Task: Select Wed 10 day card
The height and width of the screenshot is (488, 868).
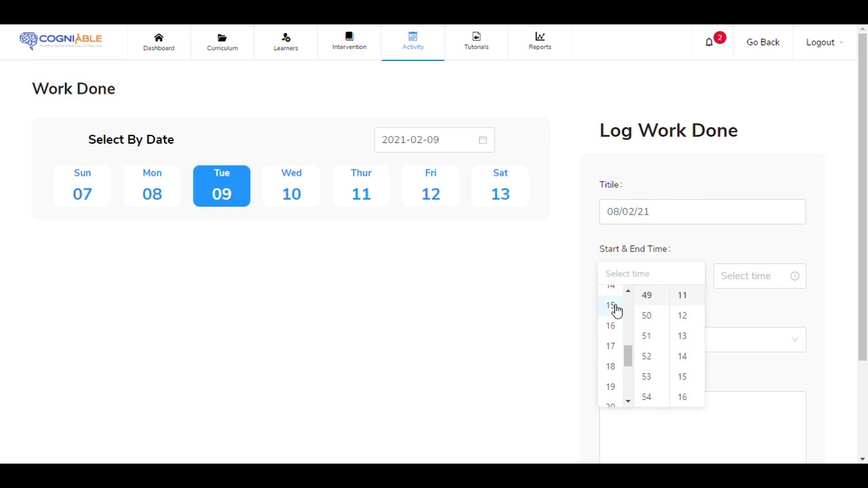Action: coord(292,186)
